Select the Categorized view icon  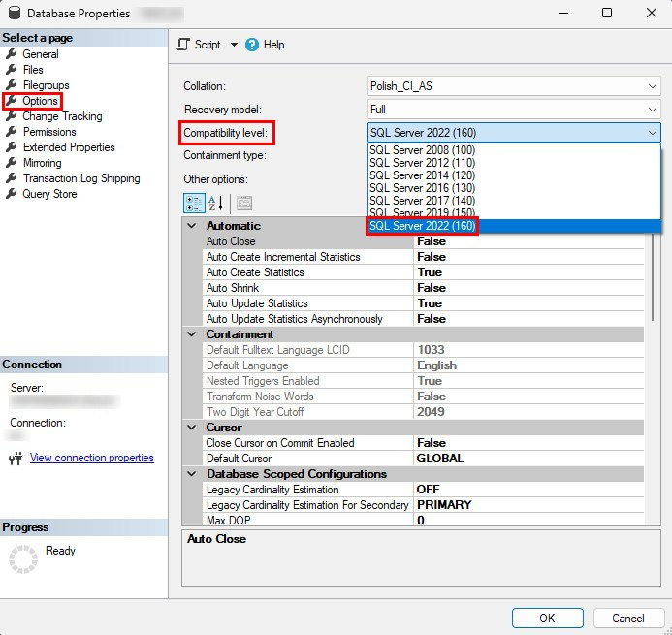[x=194, y=203]
